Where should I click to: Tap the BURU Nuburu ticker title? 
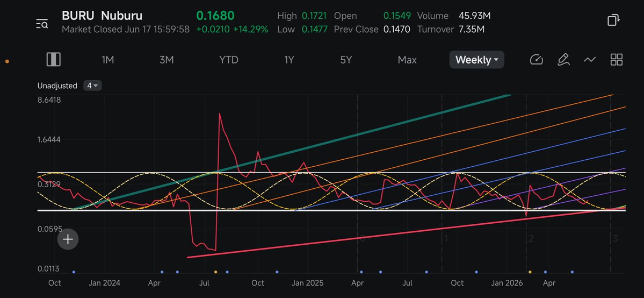(x=102, y=16)
